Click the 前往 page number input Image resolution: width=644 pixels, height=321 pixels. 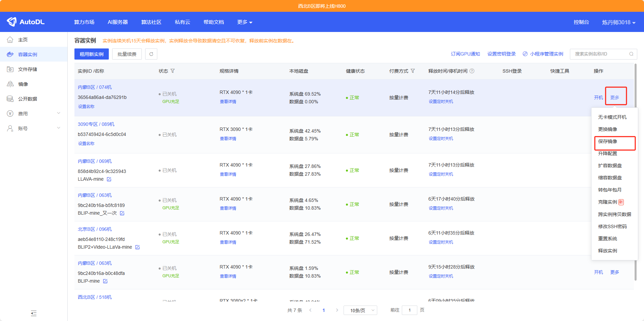[410, 310]
